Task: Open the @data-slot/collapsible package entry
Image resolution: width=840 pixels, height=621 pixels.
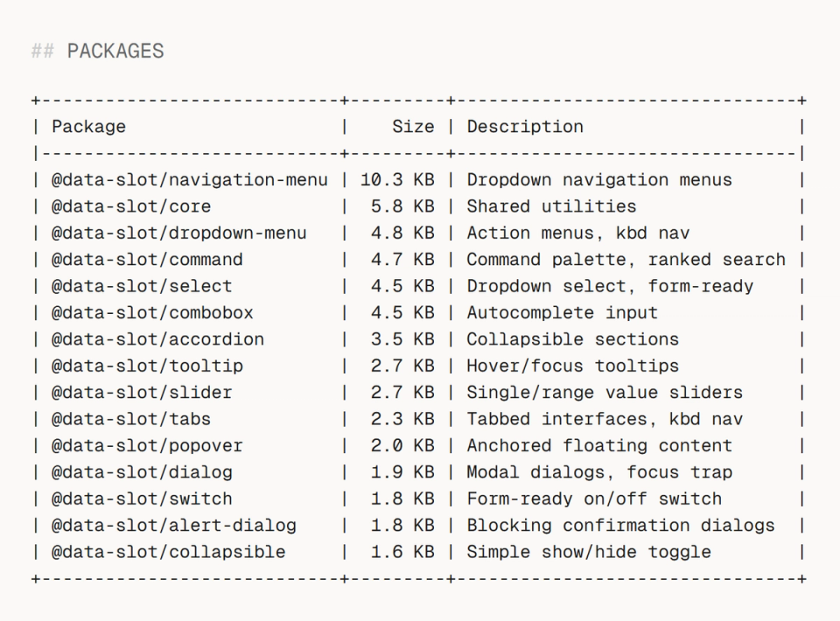Action: (x=169, y=552)
